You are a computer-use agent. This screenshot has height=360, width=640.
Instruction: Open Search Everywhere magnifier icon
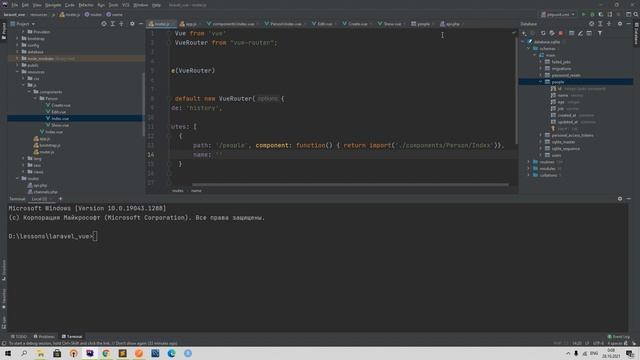tap(636, 14)
